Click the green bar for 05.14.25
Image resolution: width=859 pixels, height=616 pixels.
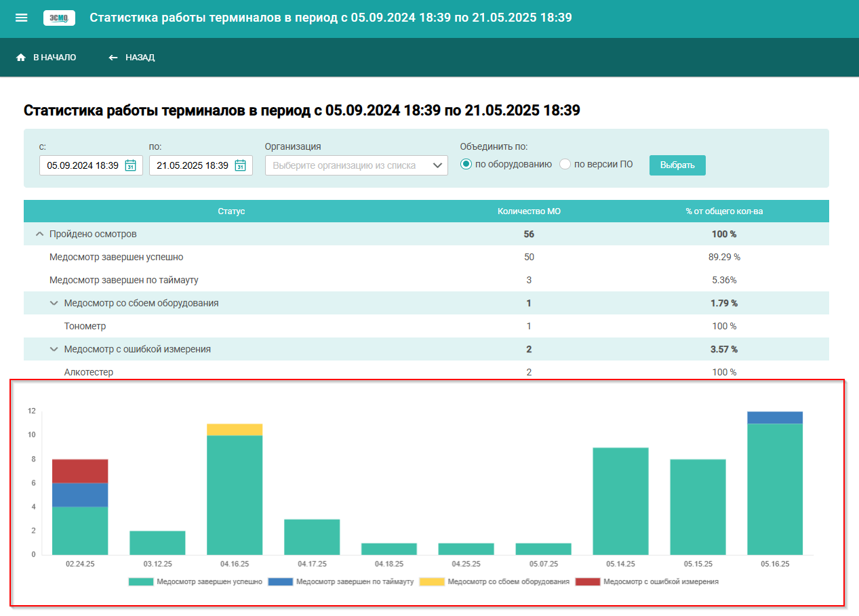coord(620,501)
